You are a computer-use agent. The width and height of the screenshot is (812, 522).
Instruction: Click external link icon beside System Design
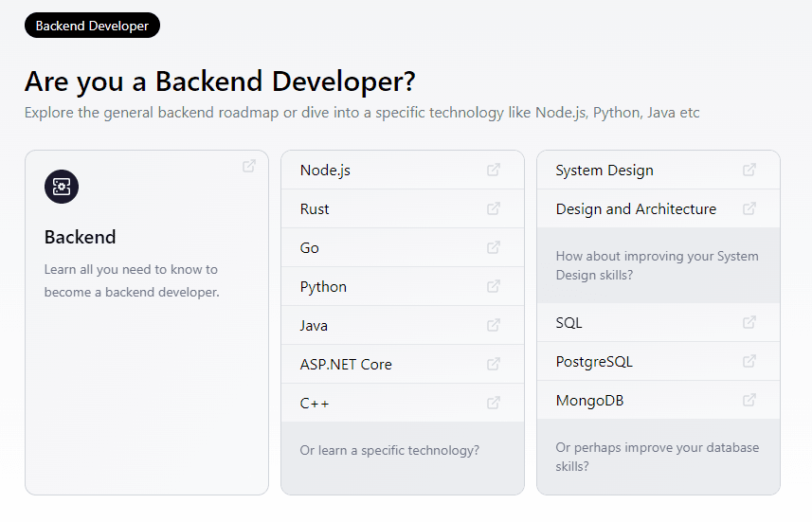point(749,171)
